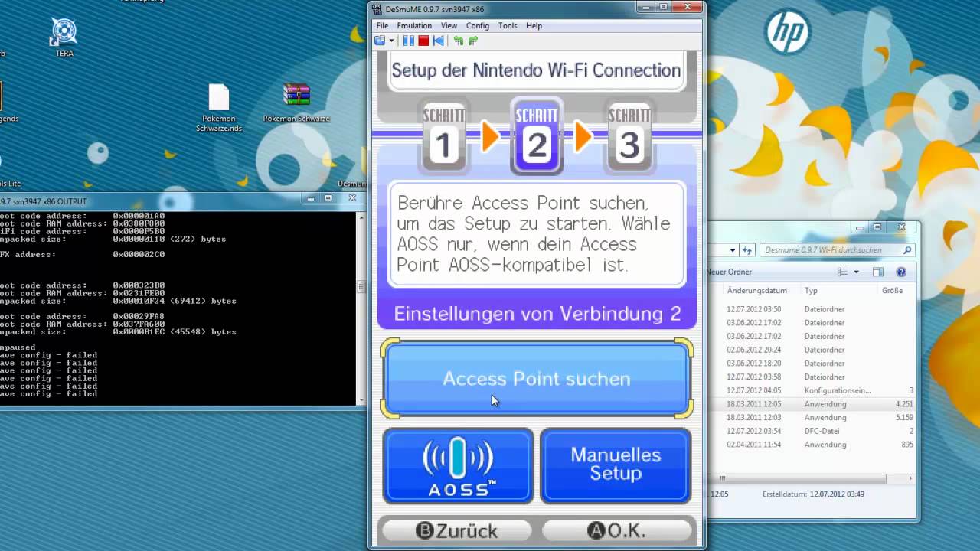Stop emulation with the red square icon
The height and width of the screenshot is (551, 980).
coord(423,41)
